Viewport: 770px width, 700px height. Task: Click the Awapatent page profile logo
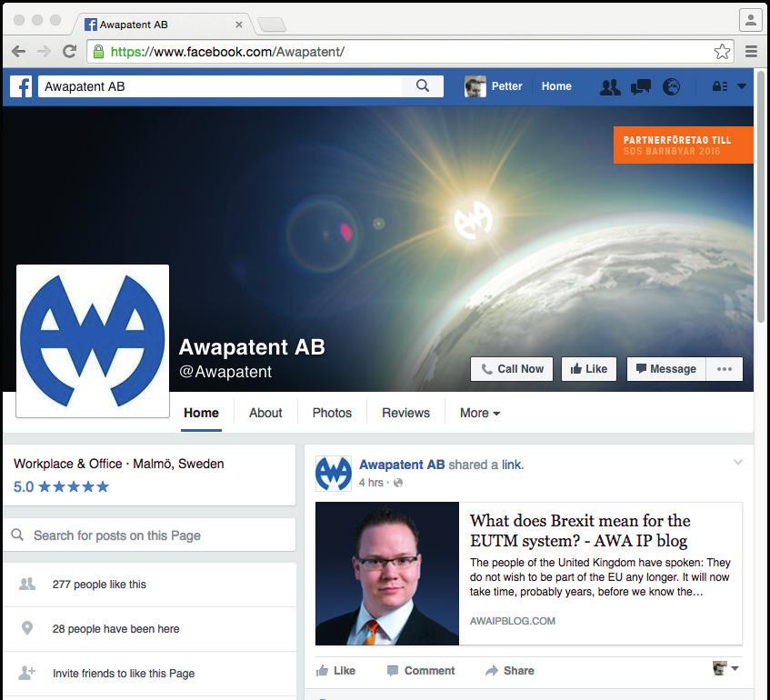click(x=93, y=341)
